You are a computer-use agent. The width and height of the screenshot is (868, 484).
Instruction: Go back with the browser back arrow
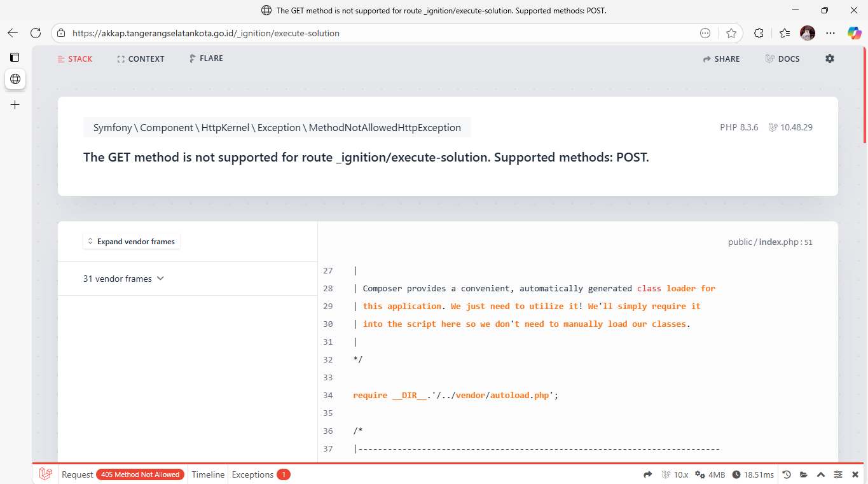(13, 33)
